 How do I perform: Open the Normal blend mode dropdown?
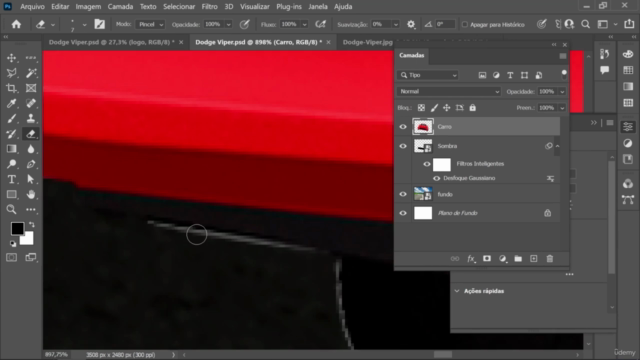pyautogui.click(x=449, y=91)
